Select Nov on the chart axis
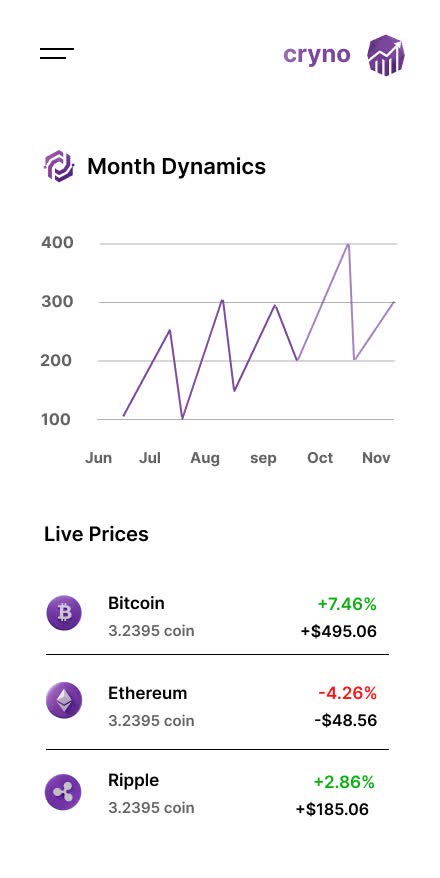This screenshot has width=440, height=878. coord(376,458)
